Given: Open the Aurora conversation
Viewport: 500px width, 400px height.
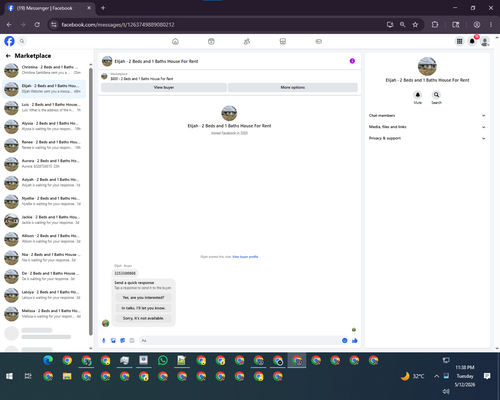Looking at the screenshot, I should [44, 163].
